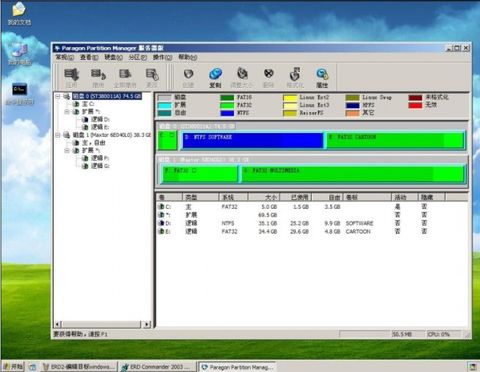Click the CARTOON label in the E: row

(x=358, y=231)
